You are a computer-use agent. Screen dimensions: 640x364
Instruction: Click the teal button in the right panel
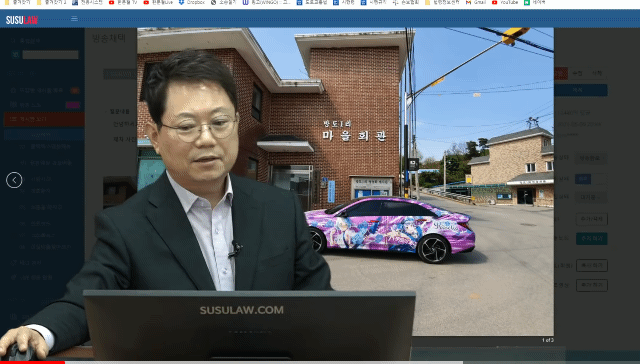591,238
